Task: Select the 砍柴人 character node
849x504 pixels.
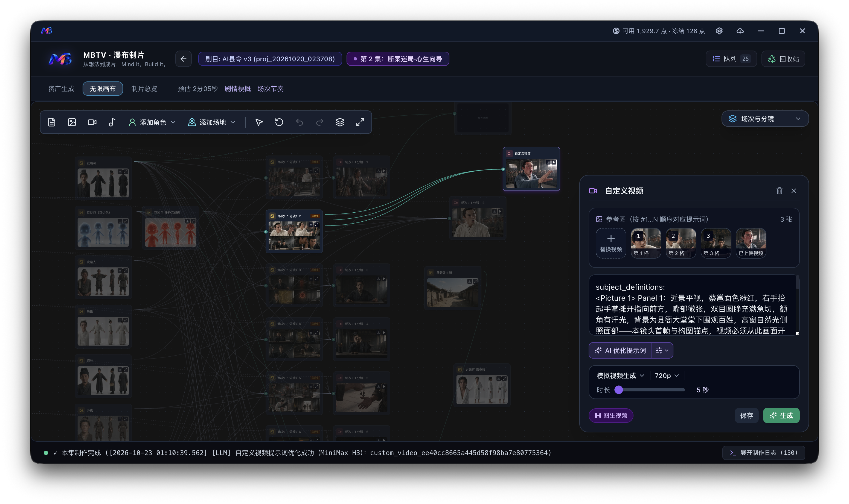Action: (103, 277)
